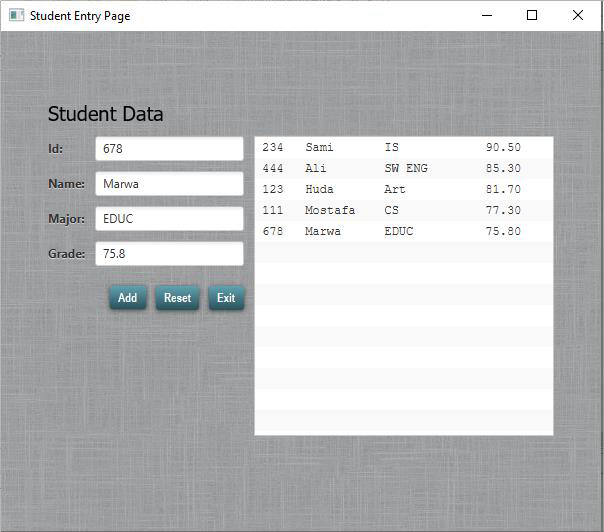604x532 pixels.
Task: Close the Student Entry Page window
Action: pyautogui.click(x=578, y=15)
